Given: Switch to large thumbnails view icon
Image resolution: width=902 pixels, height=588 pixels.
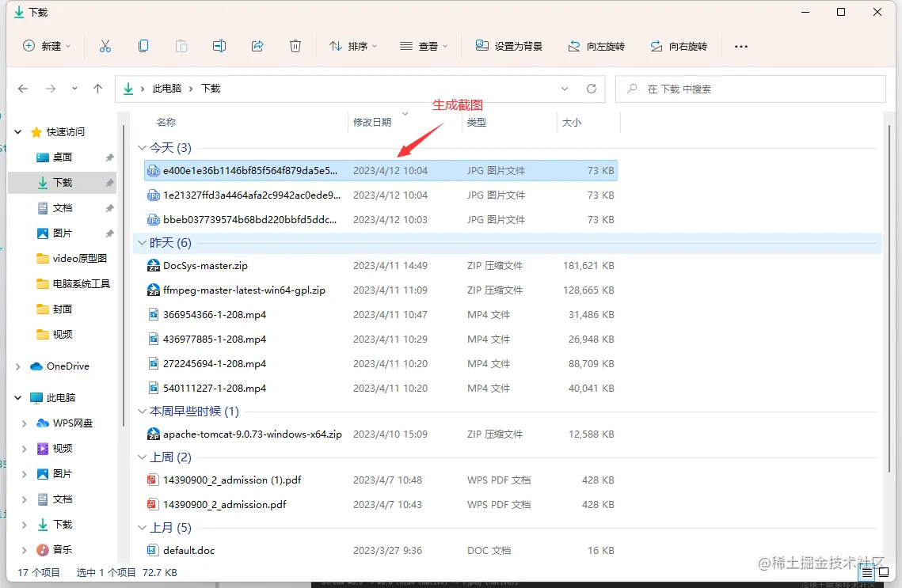Looking at the screenshot, I should click(884, 572).
